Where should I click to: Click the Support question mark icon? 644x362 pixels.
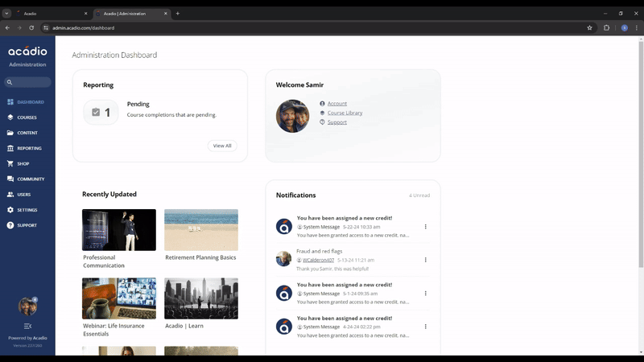pyautogui.click(x=10, y=225)
